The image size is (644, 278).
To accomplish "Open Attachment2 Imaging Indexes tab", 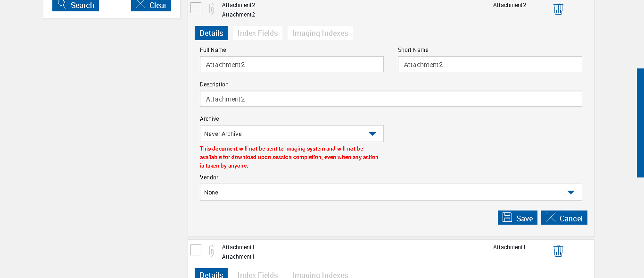I will coord(320,33).
